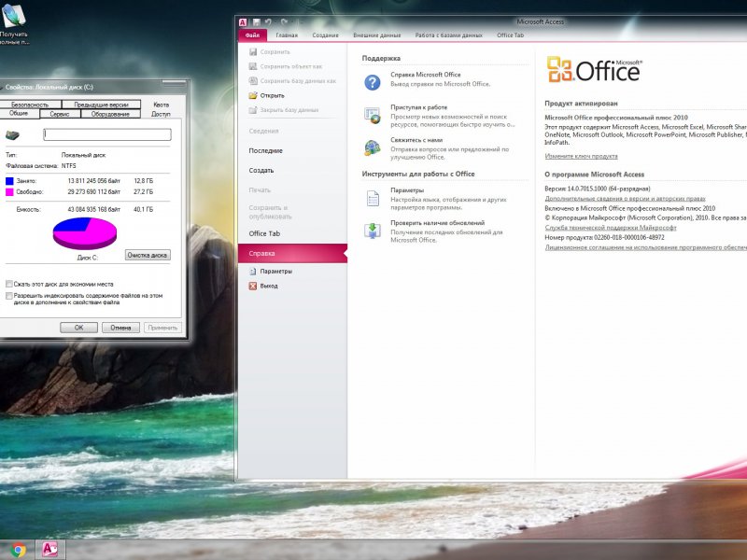This screenshot has width=747, height=560.
Task: Open Последние in the backstage menu
Action: 266,150
